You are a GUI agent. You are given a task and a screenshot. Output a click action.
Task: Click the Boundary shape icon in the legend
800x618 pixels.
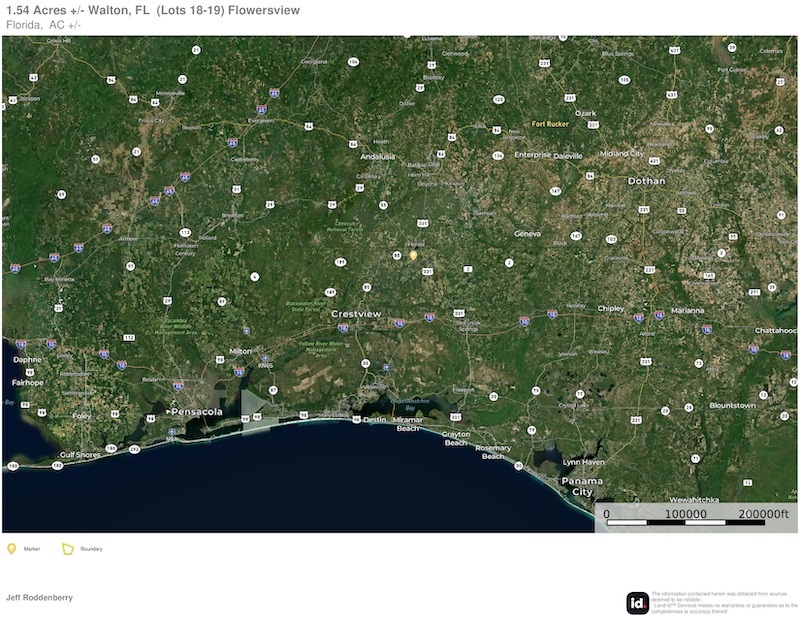[x=68, y=548]
